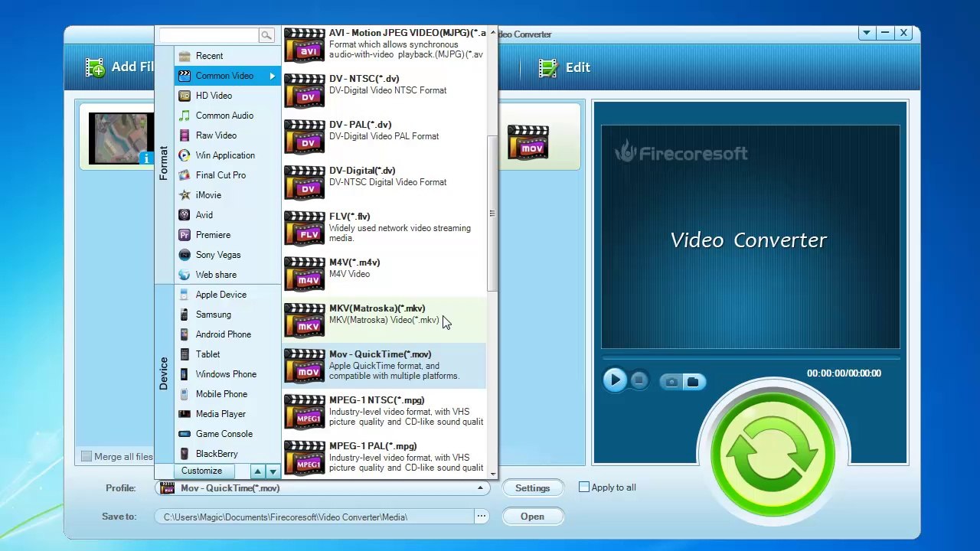
Task: Open the Profile dropdown arrow
Action: [x=480, y=487]
